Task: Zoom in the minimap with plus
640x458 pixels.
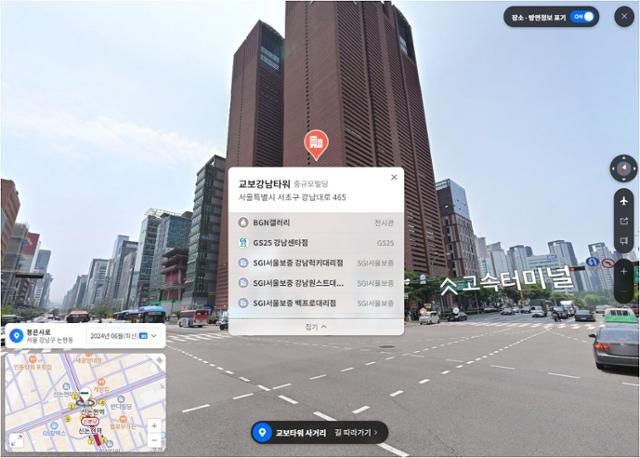Action: 154,426
